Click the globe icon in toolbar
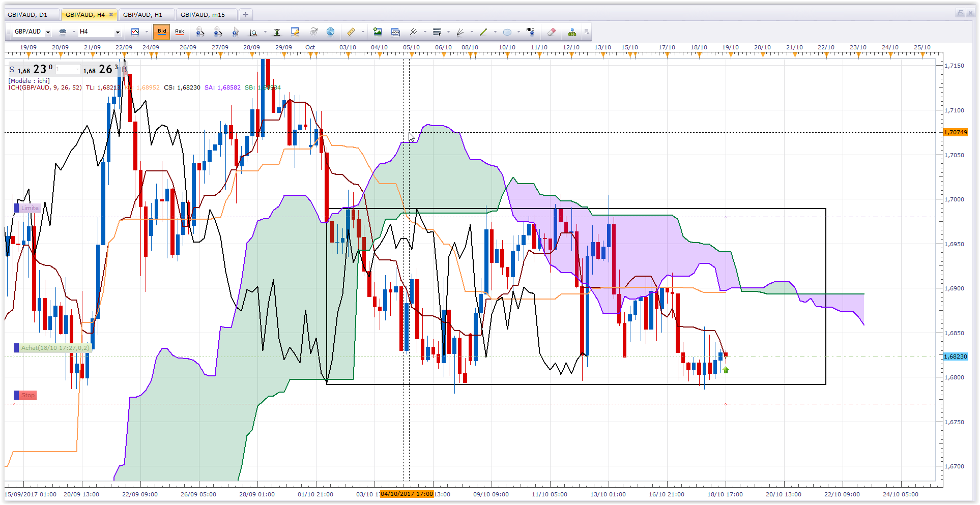The image size is (980, 505). pos(330,32)
